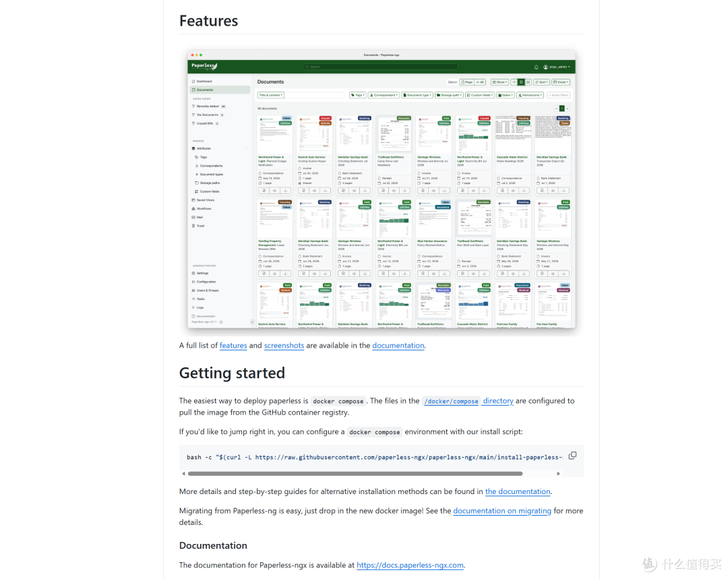Switch documents to the large cards view
Image resolution: width=728 pixels, height=579 pixels.
pyautogui.click(x=528, y=82)
